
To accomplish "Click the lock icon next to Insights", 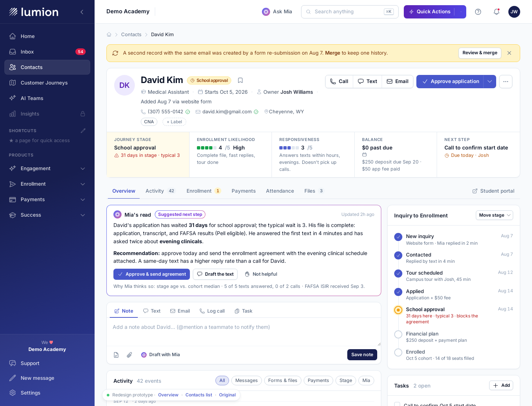I will [x=83, y=114].
